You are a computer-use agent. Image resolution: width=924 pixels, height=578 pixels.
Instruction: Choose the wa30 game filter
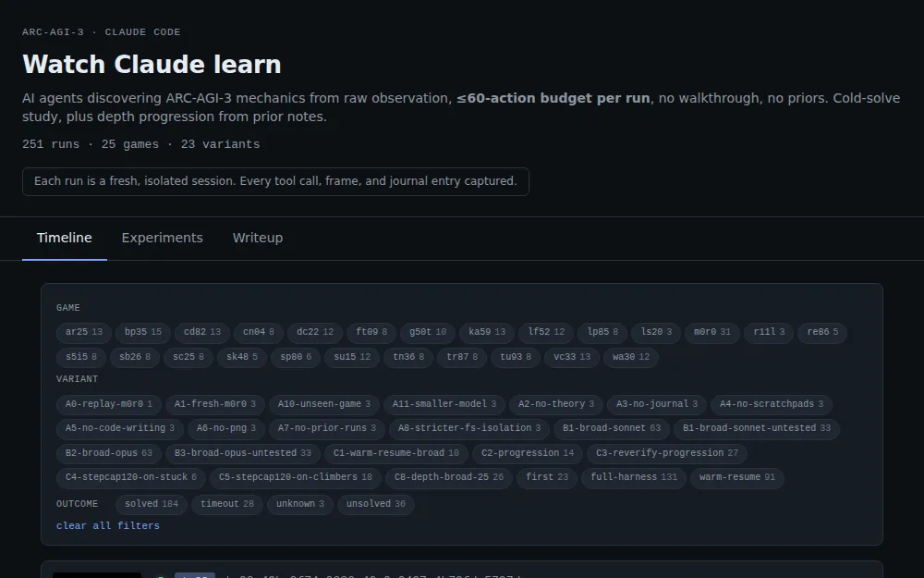(x=630, y=357)
